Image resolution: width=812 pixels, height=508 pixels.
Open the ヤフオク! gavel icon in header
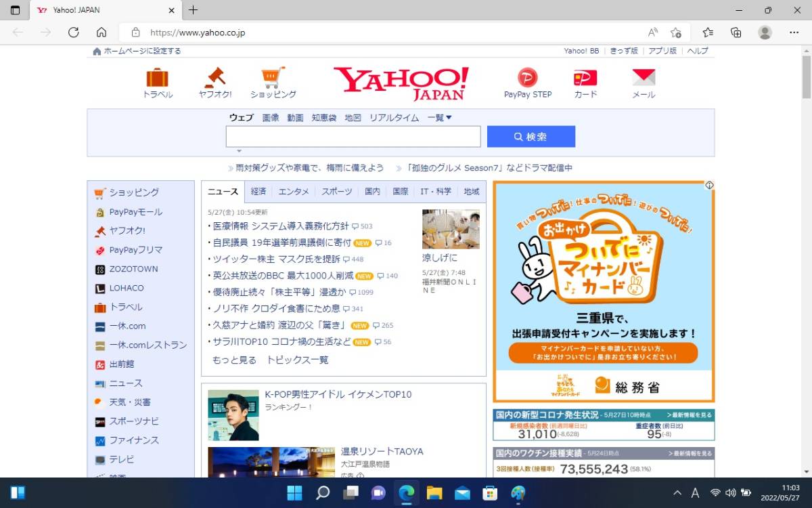pyautogui.click(x=215, y=77)
